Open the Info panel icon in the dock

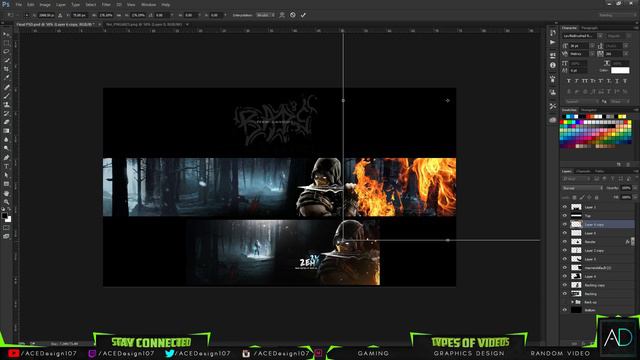[x=553, y=65]
